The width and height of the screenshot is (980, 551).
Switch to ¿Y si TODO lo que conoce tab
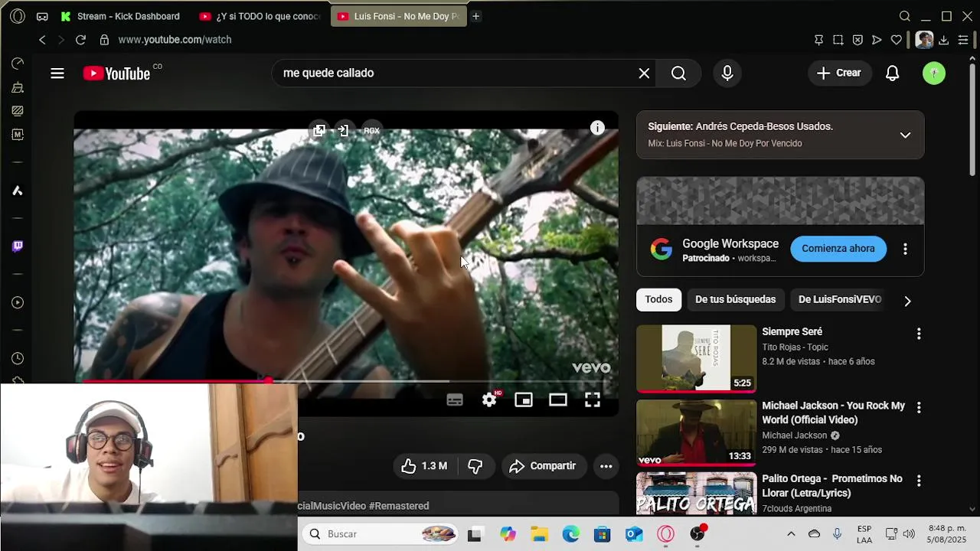pos(260,16)
